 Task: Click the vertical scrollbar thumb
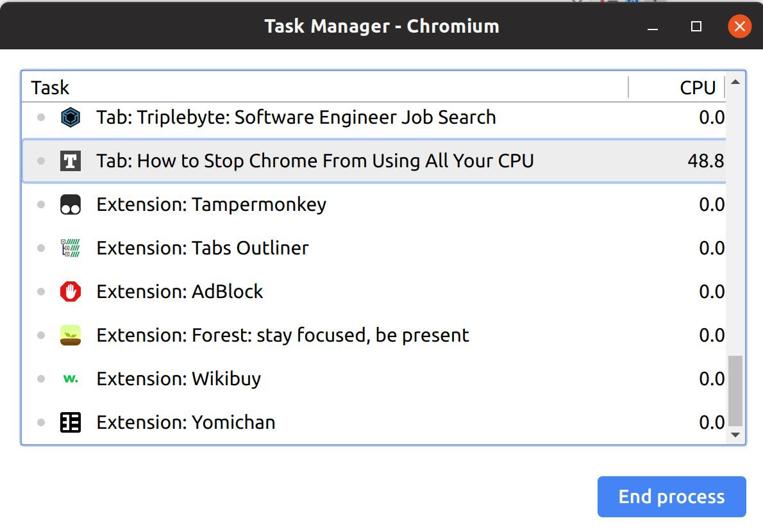point(735,390)
